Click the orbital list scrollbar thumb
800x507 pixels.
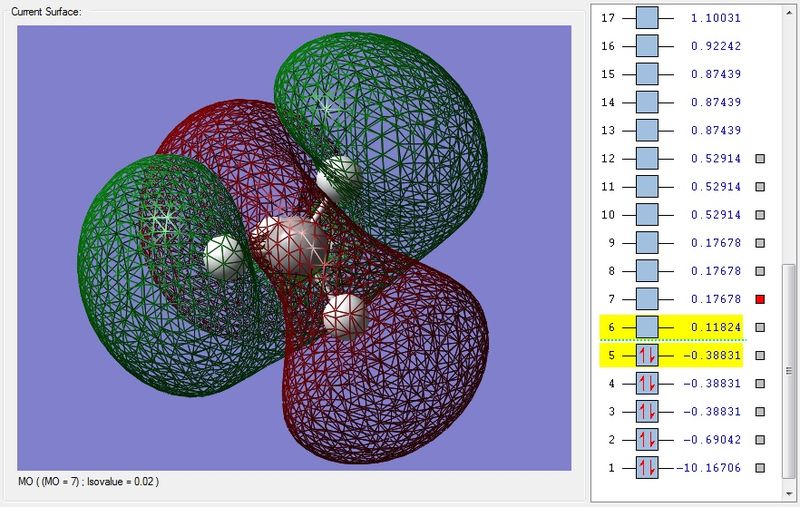[x=789, y=371]
